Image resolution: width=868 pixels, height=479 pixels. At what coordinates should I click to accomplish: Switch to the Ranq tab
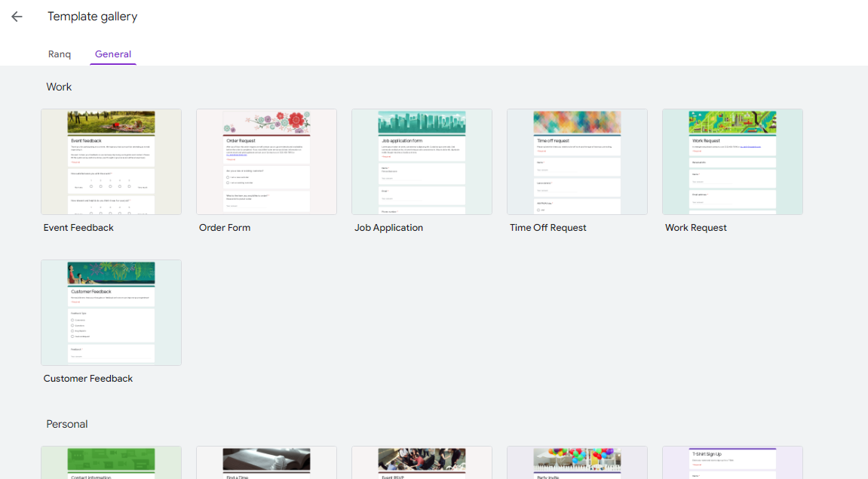click(60, 54)
